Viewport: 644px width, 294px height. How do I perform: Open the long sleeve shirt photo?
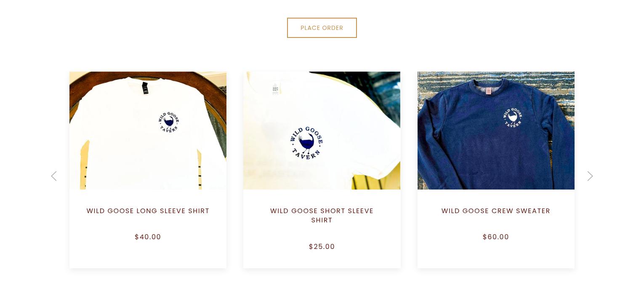148,131
